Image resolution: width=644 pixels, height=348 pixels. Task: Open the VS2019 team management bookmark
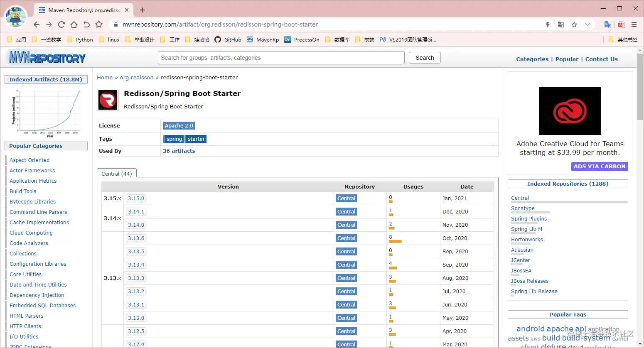408,39
